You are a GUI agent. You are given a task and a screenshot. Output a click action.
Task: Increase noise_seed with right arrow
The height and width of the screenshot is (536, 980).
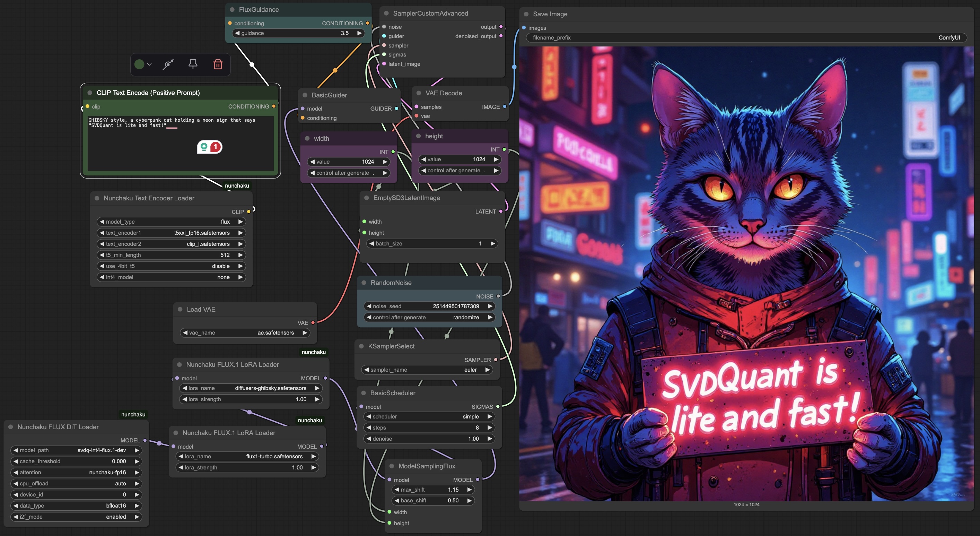coord(490,306)
